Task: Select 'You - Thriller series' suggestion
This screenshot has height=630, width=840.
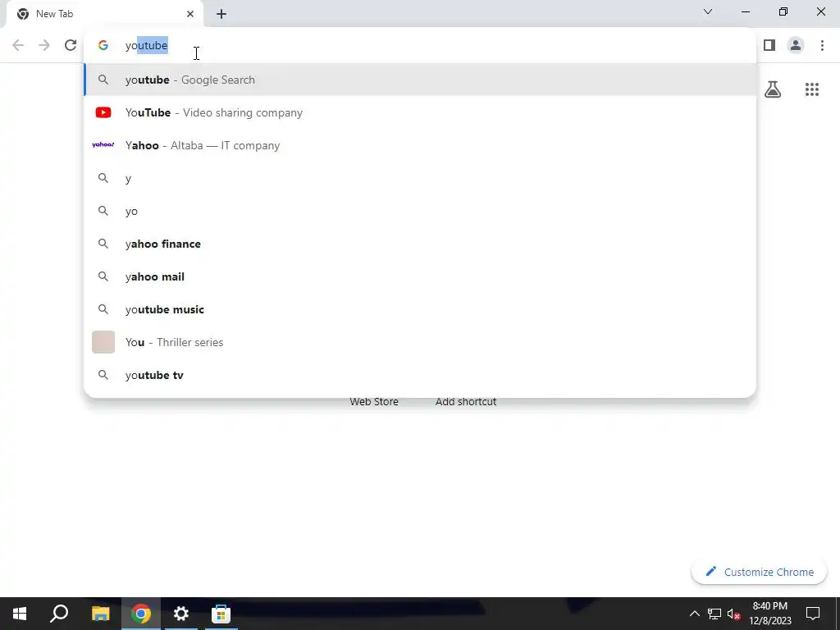Action: [420, 342]
